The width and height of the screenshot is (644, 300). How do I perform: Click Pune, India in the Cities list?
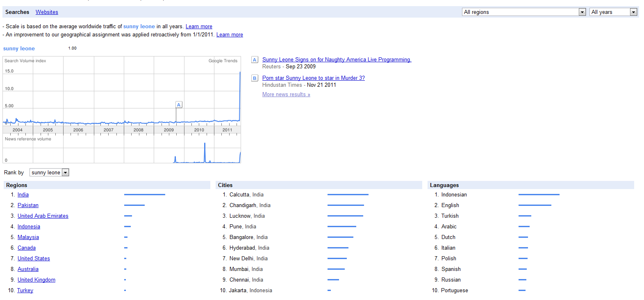tap(243, 226)
